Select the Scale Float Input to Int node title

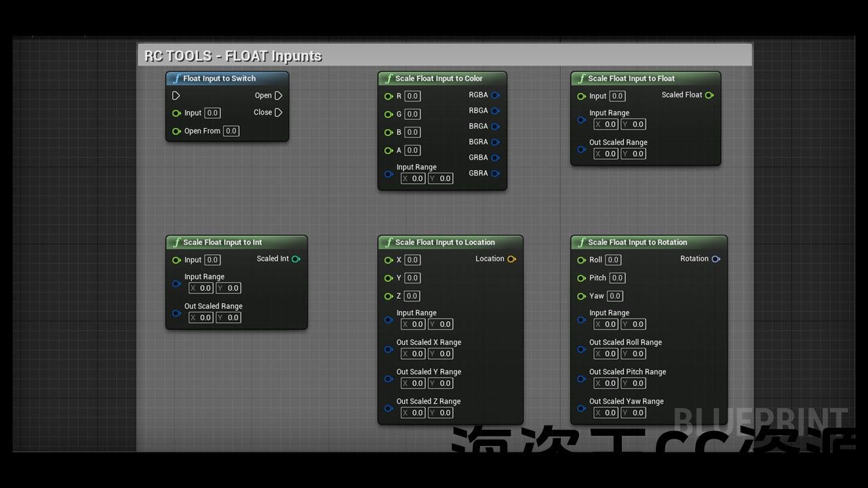[x=222, y=243]
